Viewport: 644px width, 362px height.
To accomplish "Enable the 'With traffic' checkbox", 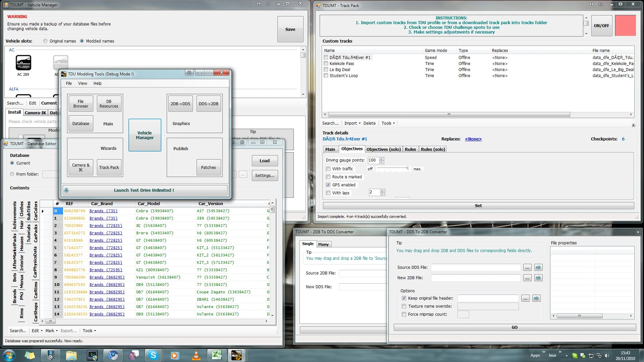I will click(x=328, y=169).
